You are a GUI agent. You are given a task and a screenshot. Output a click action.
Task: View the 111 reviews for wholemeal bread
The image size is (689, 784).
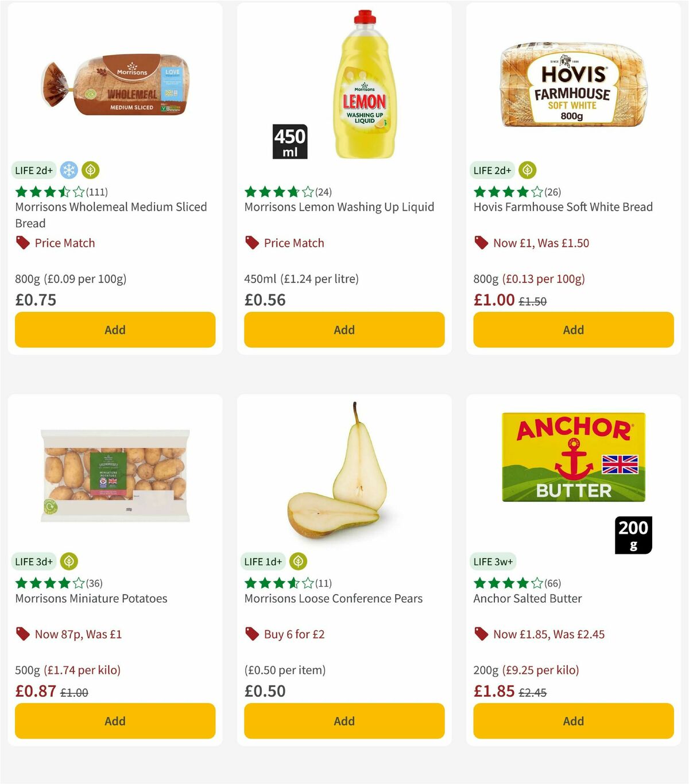[x=98, y=192]
